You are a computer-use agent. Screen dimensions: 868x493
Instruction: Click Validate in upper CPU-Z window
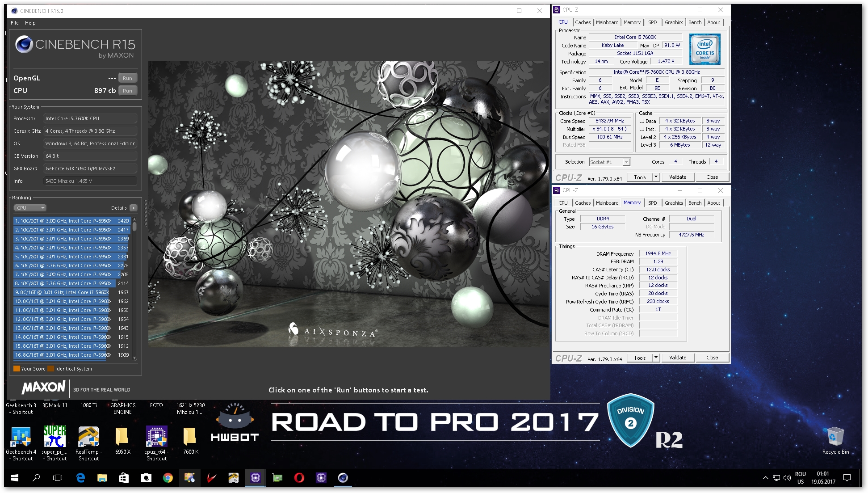677,177
